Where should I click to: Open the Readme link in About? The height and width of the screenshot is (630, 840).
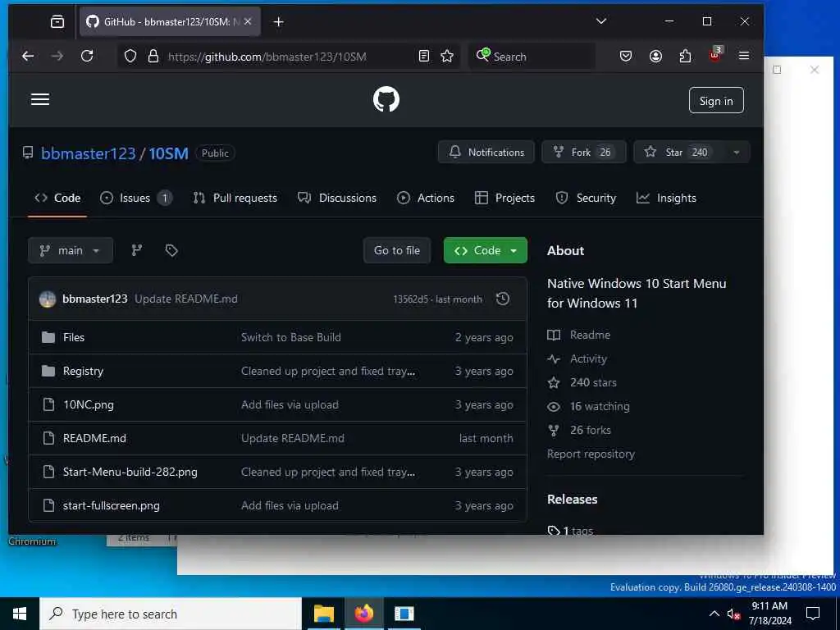(x=579, y=335)
